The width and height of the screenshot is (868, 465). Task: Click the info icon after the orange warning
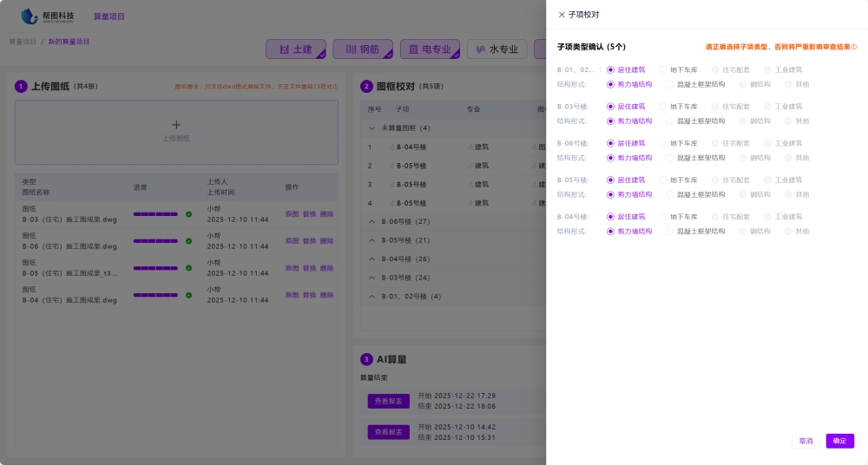click(854, 47)
